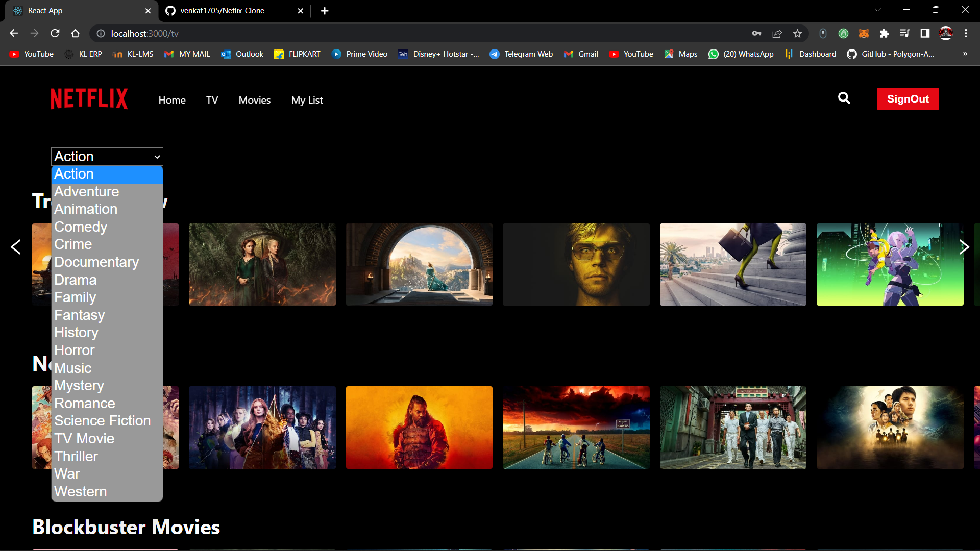
Task: Choose Thriller genre option
Action: point(107,457)
